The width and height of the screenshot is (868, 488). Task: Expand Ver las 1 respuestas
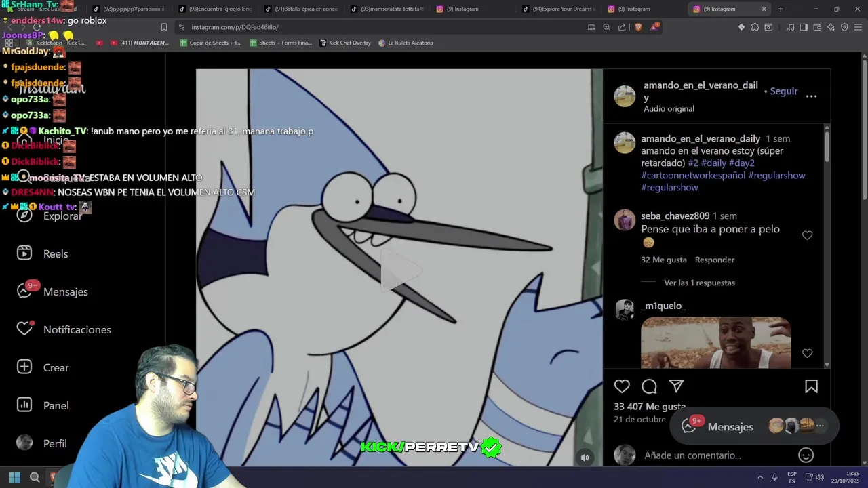pyautogui.click(x=699, y=283)
